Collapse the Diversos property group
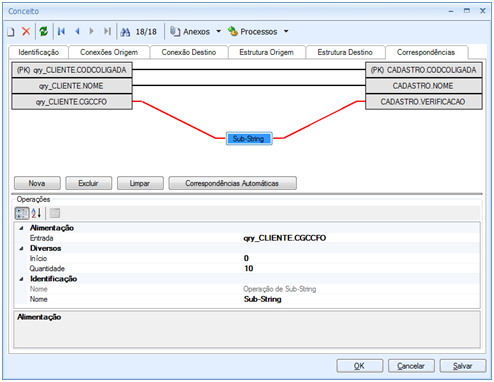The width and height of the screenshot is (494, 382). click(21, 249)
